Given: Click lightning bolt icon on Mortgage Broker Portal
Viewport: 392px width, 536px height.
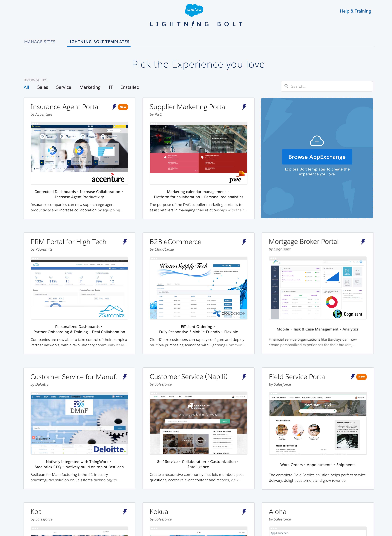Looking at the screenshot, I should click(x=363, y=242).
